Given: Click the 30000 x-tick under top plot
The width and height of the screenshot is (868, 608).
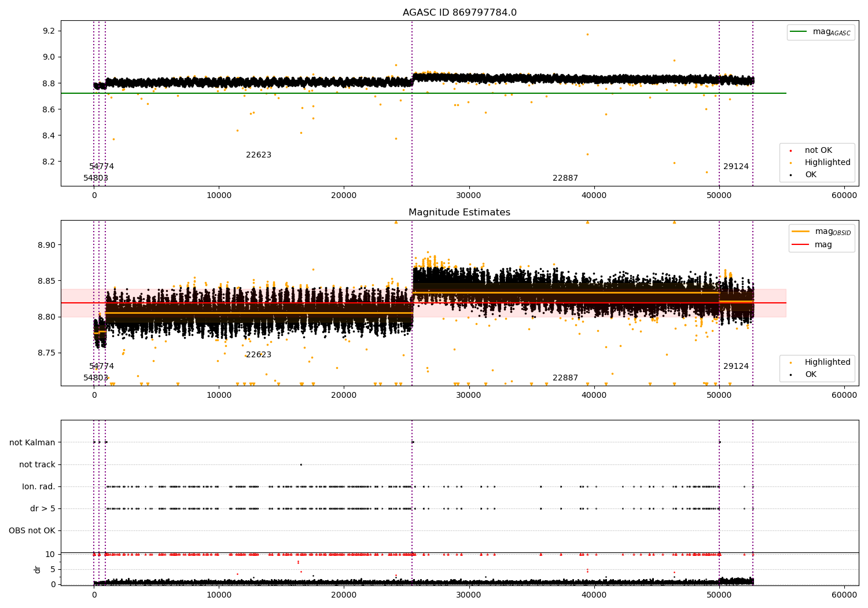Looking at the screenshot, I should pos(469,196).
